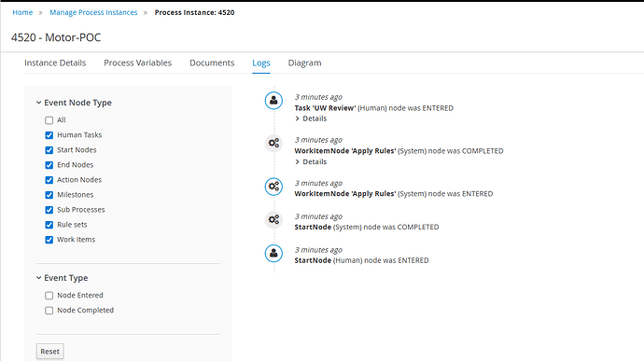644x361 pixels.
Task: Click the '4520 - Motor-POC' heading
Action: click(56, 37)
